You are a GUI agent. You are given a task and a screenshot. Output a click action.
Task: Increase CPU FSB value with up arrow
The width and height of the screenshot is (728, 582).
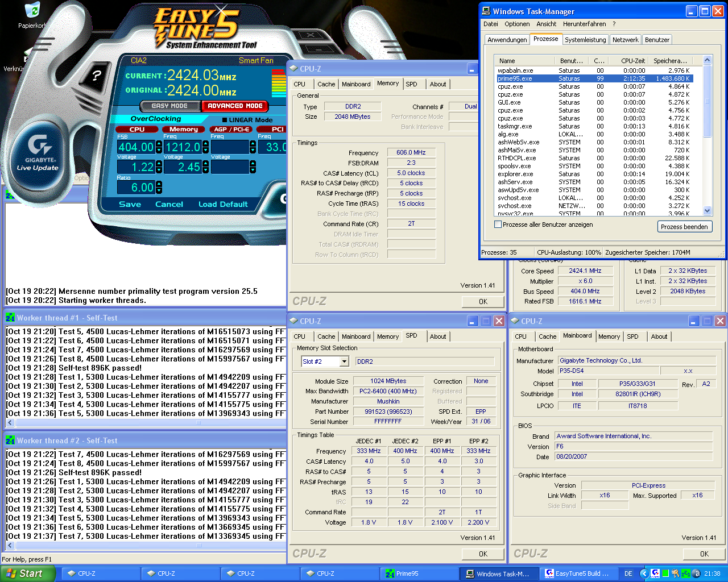pos(159,144)
